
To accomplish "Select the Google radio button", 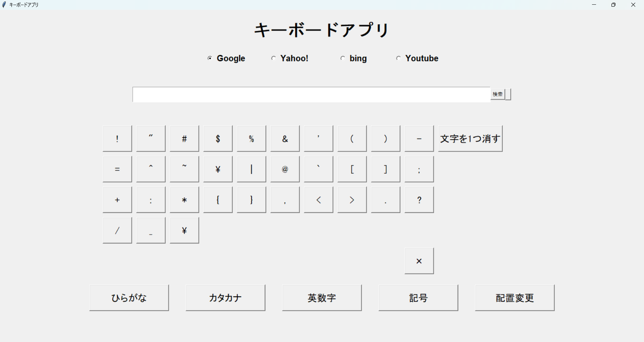I will coord(210,58).
